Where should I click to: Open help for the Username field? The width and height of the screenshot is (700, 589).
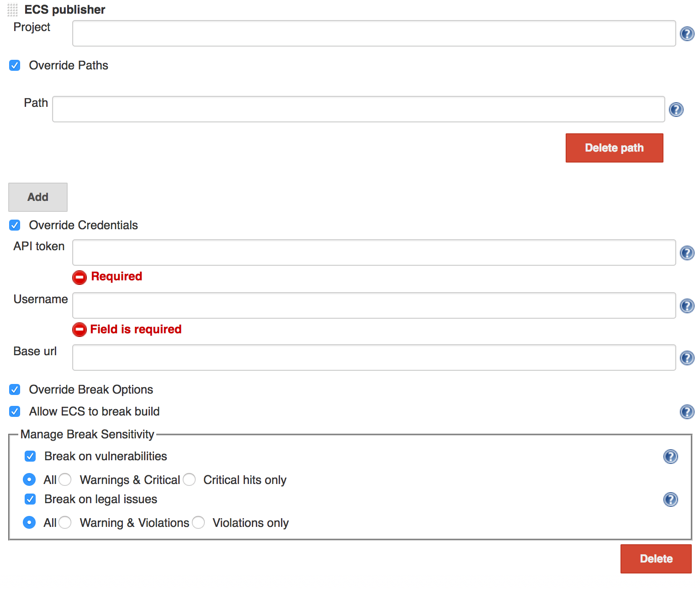[x=687, y=306]
